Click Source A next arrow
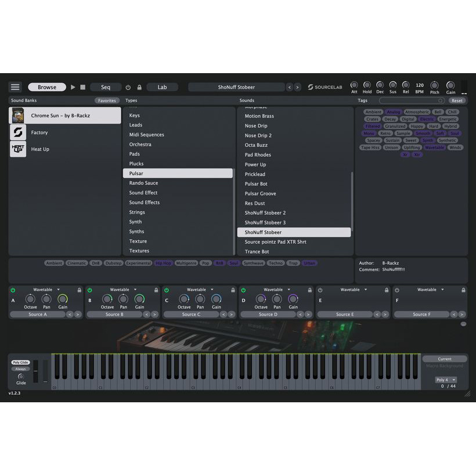The height and width of the screenshot is (476, 476). pyautogui.click(x=78, y=315)
